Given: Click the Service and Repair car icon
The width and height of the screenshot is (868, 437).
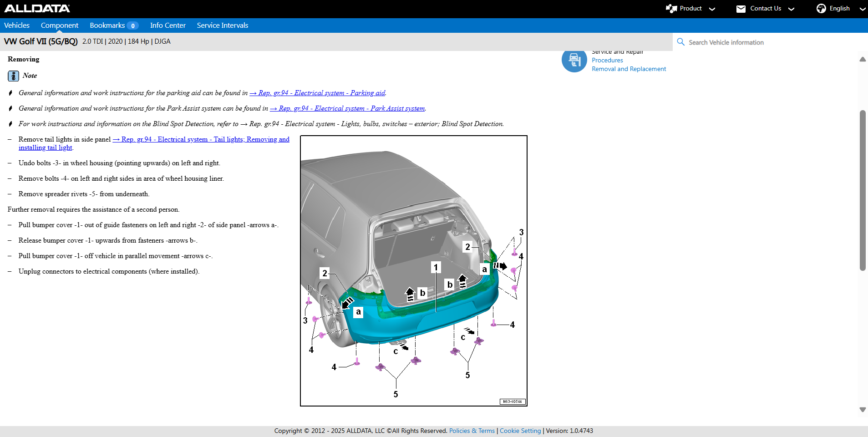Looking at the screenshot, I should (x=574, y=61).
